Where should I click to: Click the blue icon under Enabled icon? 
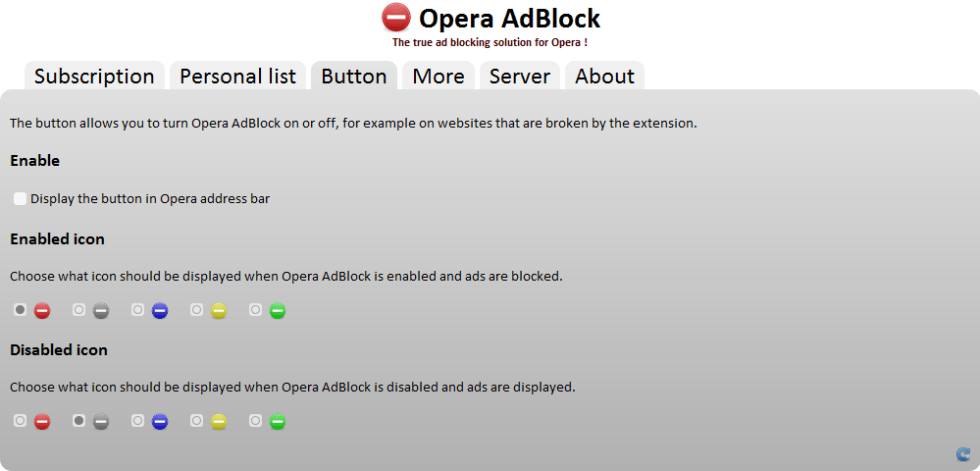(160, 311)
